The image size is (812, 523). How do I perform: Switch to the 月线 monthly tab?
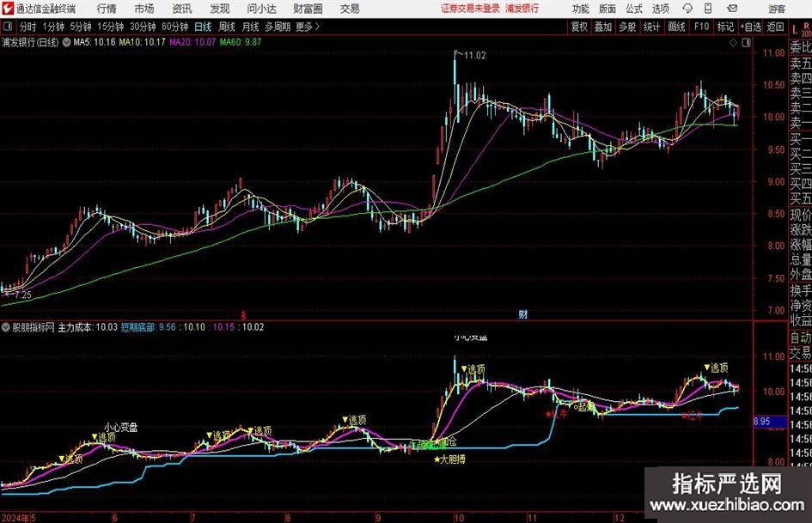click(x=251, y=27)
